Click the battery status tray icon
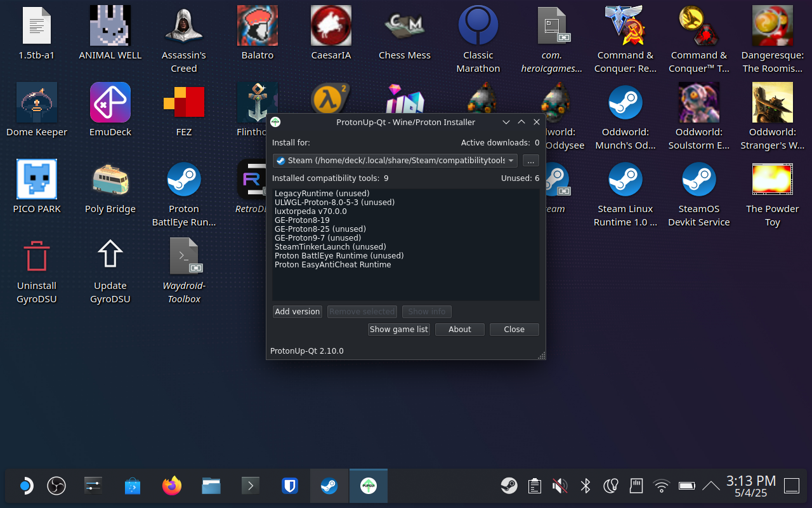 687,486
